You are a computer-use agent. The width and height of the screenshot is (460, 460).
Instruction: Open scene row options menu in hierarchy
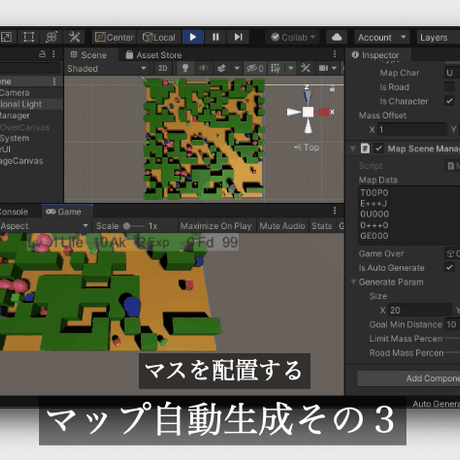tap(54, 82)
